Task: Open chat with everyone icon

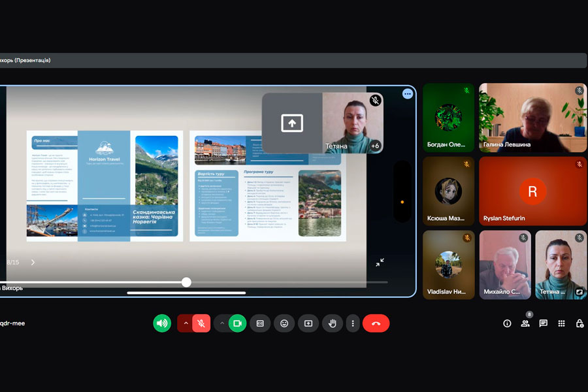Action: pyautogui.click(x=543, y=323)
